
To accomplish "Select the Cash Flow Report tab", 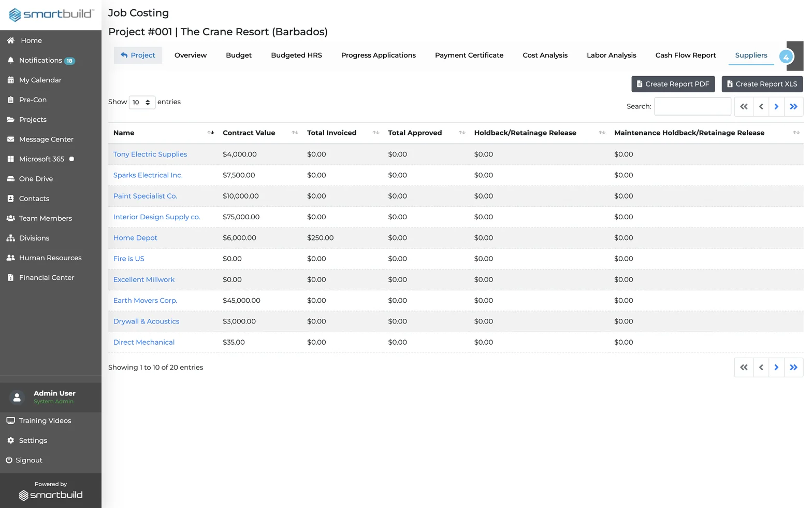I will 686,55.
